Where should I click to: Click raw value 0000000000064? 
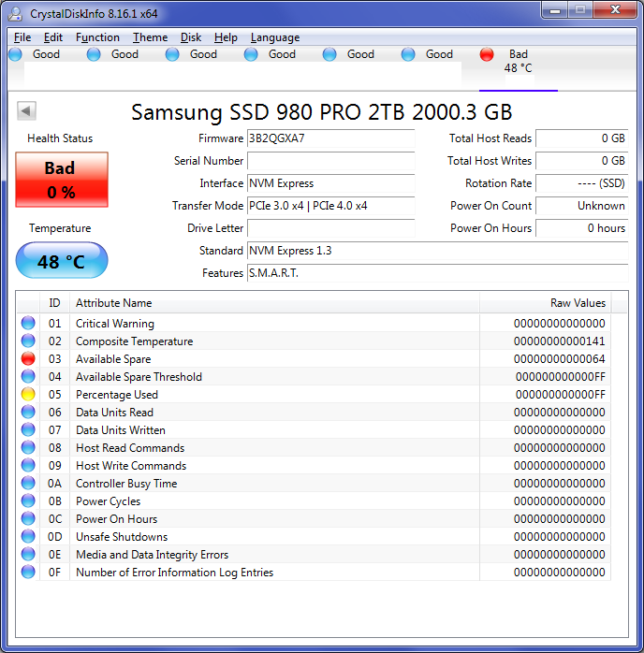pyautogui.click(x=559, y=359)
